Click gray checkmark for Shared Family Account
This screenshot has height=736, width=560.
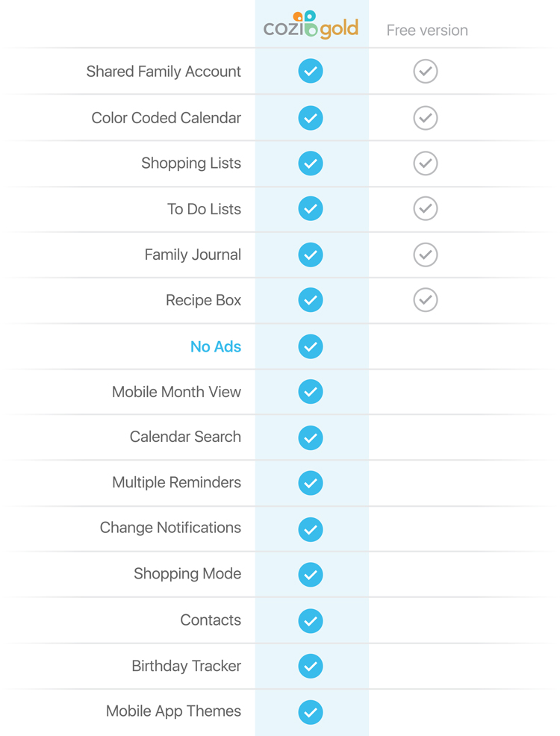click(x=426, y=72)
